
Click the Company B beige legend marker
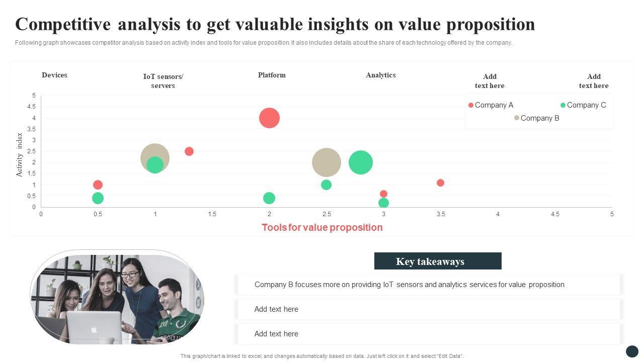point(516,118)
